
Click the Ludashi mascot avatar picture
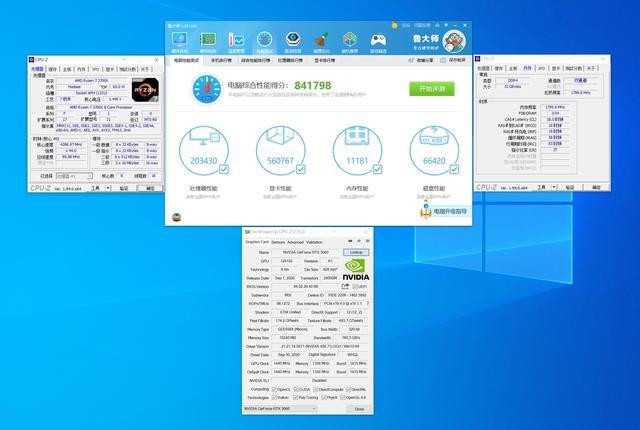[x=454, y=41]
